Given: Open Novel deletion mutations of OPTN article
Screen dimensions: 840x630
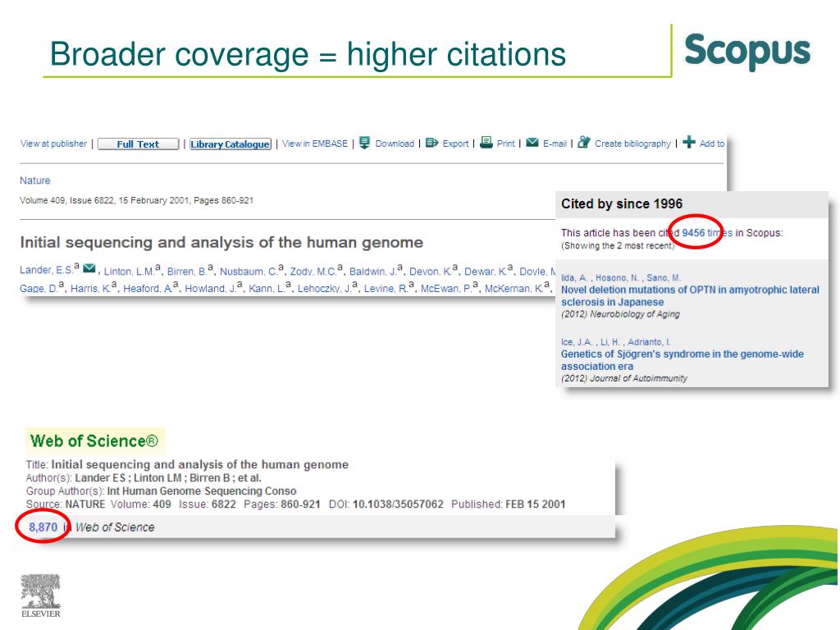Looking at the screenshot, I should click(690, 295).
